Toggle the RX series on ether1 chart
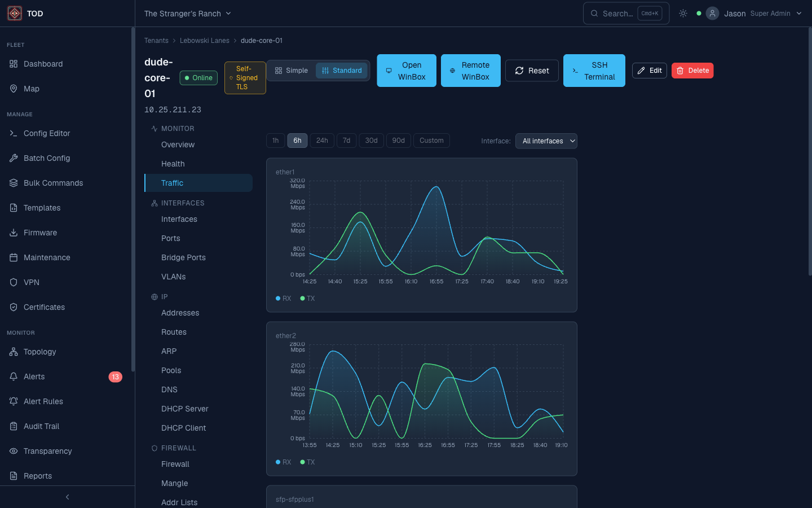 pyautogui.click(x=283, y=298)
